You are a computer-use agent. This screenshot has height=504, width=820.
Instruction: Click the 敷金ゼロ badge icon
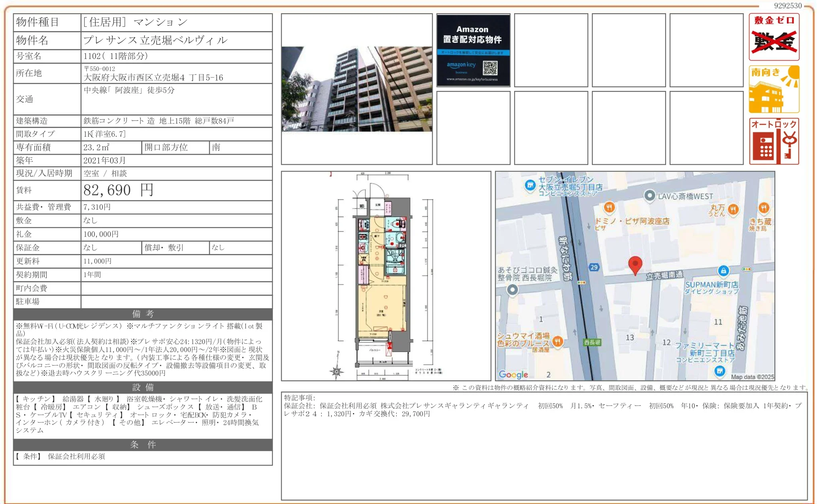[x=774, y=37]
